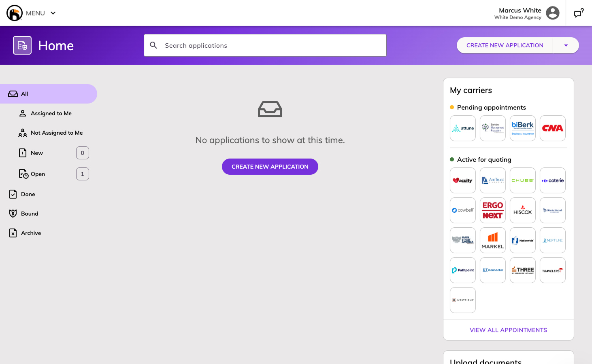592x364 pixels.
Task: Open the biBerk carrier tile
Action: pyautogui.click(x=523, y=128)
